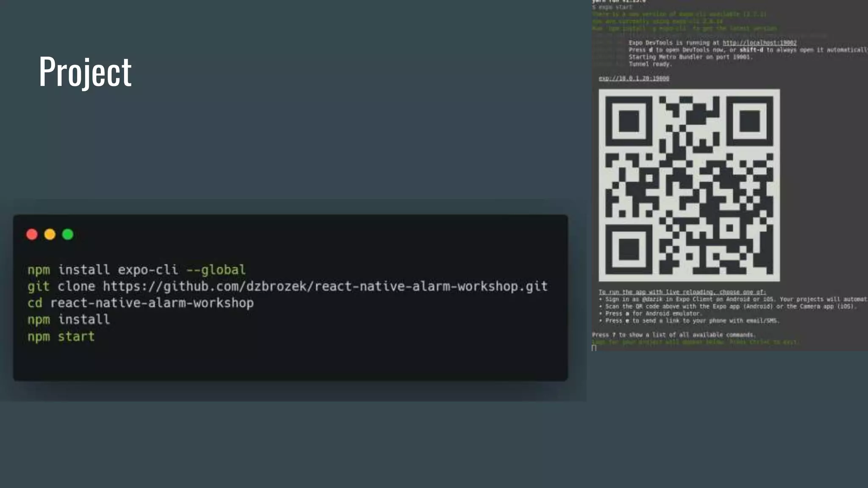Click the 'Project' slide title

click(85, 71)
